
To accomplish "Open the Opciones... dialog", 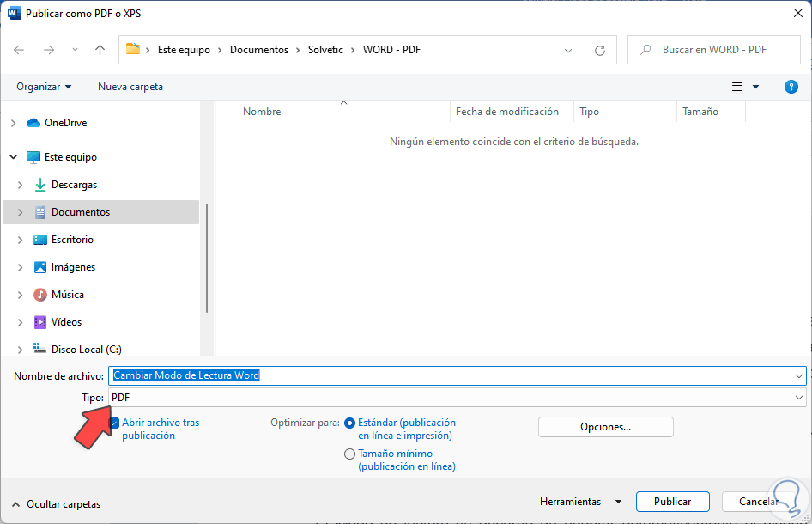I will click(x=605, y=427).
